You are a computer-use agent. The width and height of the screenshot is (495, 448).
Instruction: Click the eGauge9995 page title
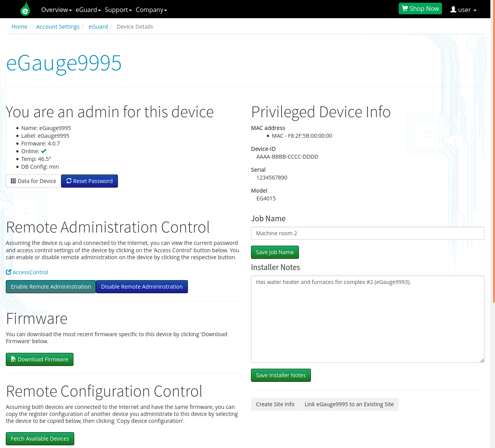pos(64,63)
